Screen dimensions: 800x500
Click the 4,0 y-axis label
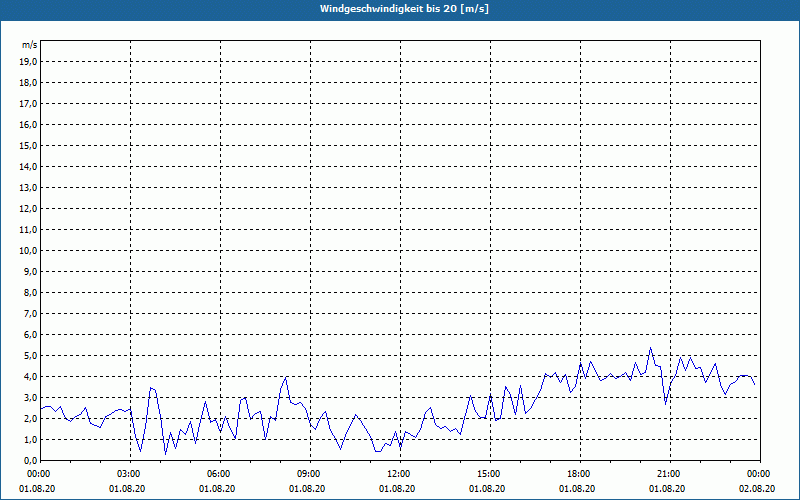[31, 377]
